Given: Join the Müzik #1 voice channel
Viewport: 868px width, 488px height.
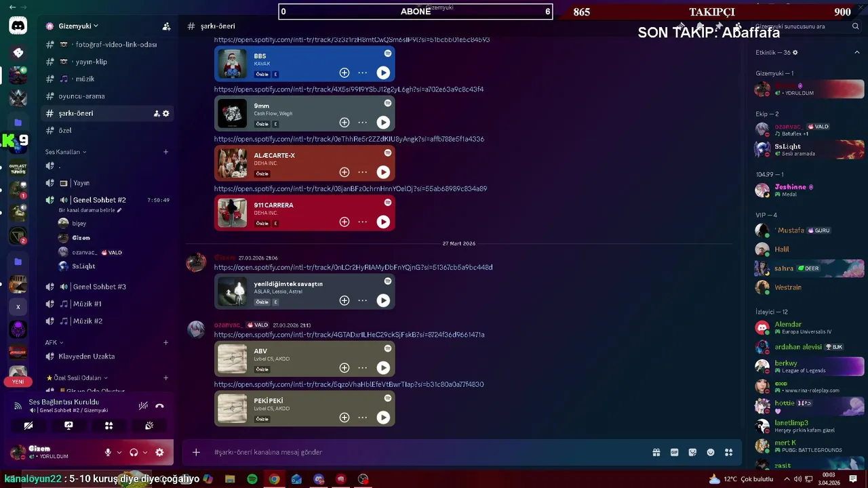Looking at the screenshot, I should (x=107, y=304).
